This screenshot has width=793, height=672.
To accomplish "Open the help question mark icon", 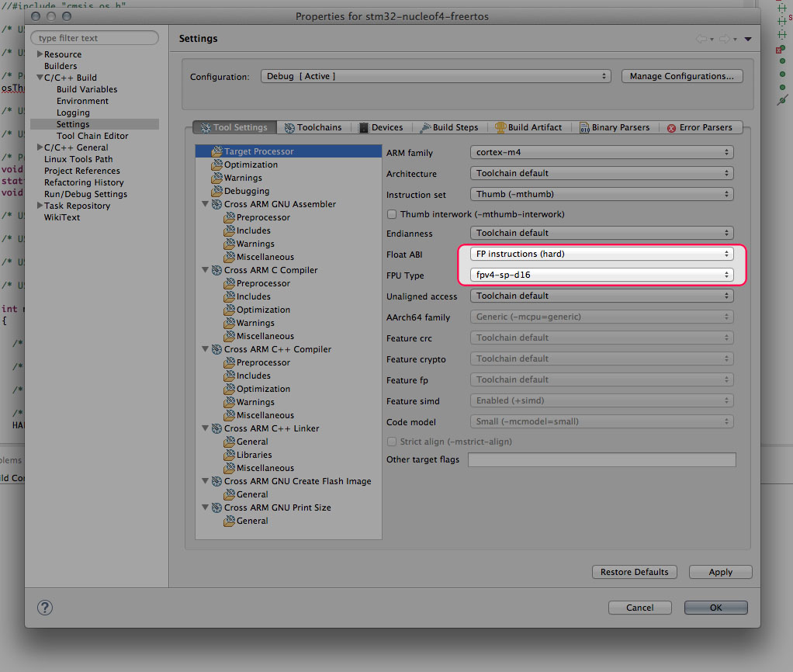I will click(x=45, y=608).
